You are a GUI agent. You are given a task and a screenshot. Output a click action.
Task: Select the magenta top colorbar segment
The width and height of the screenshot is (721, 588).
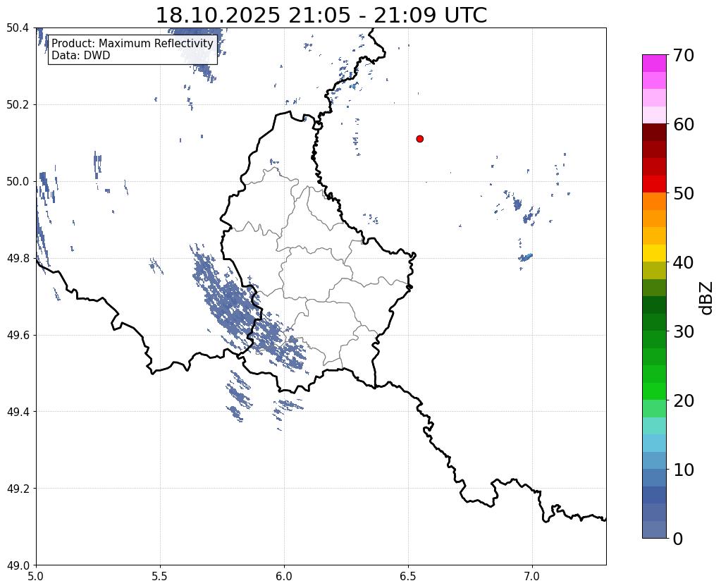[x=654, y=63]
